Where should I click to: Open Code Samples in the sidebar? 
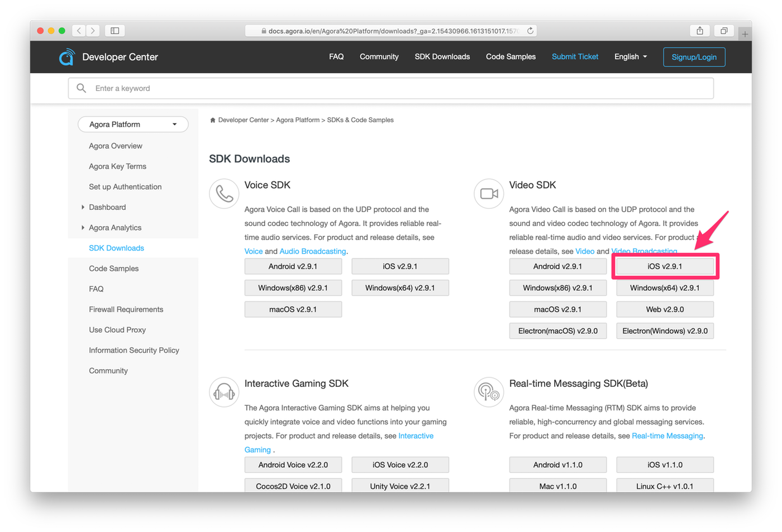click(x=113, y=269)
